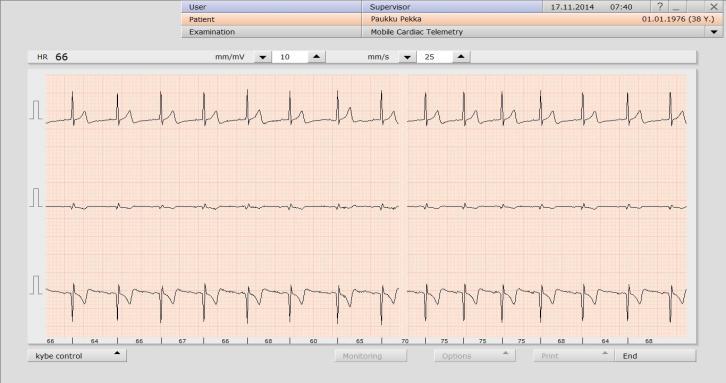Click the HR 66 heart rate readout

pyautogui.click(x=52, y=57)
